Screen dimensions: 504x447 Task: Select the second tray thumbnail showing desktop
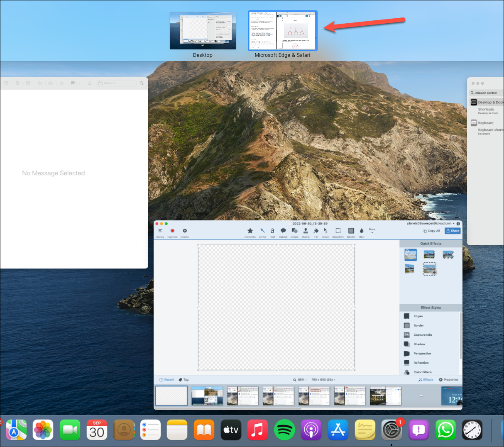coord(207,396)
